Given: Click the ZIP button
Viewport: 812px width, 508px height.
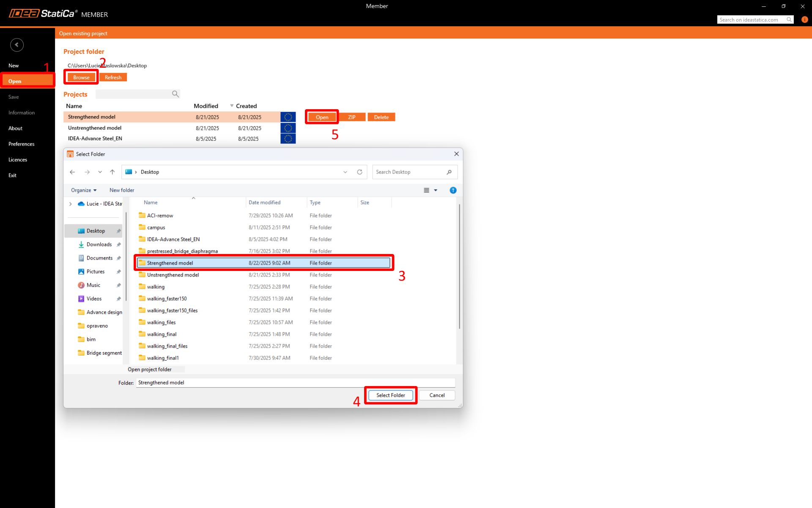Looking at the screenshot, I should 352,117.
